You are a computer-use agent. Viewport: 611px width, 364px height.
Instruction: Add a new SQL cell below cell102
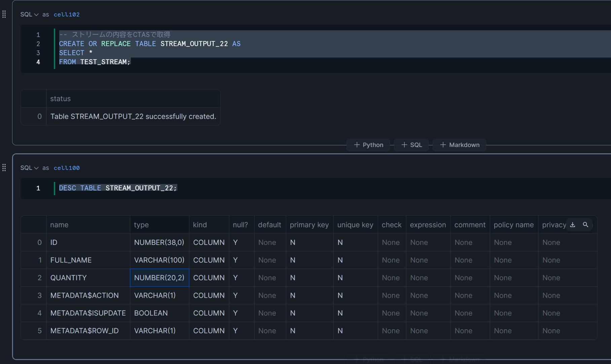point(411,145)
